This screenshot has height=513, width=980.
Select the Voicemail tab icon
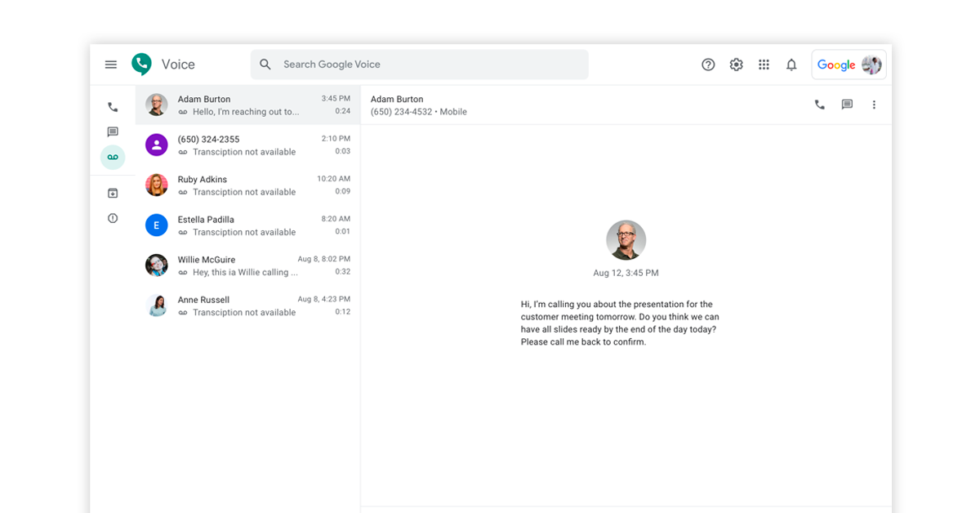pyautogui.click(x=113, y=157)
